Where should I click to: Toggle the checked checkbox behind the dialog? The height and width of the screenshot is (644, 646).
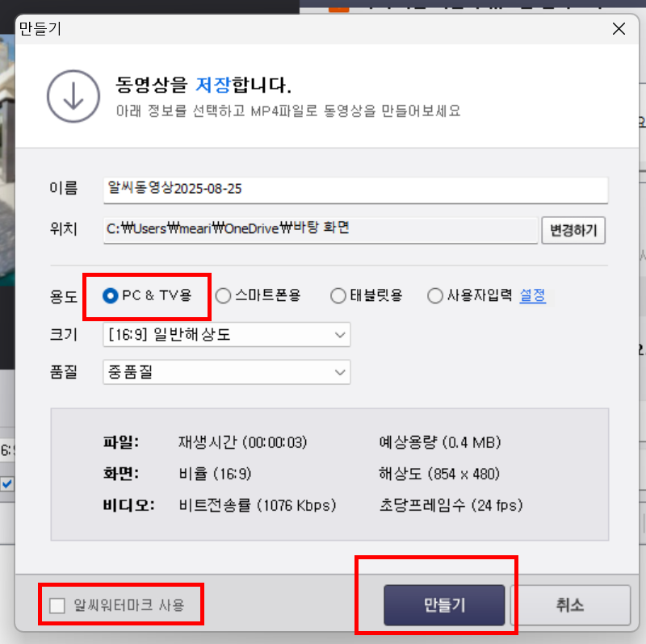coord(7,483)
